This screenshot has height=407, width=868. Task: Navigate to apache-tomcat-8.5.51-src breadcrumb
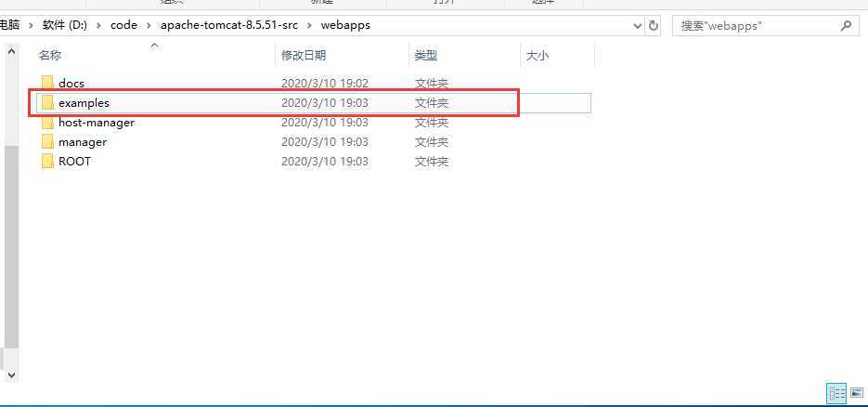click(x=229, y=25)
